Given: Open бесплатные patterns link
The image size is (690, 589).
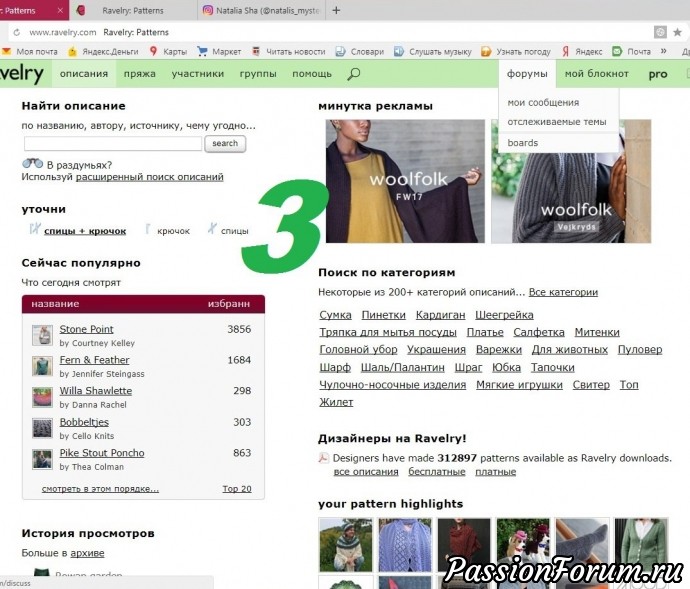Looking at the screenshot, I should pyautogui.click(x=437, y=472).
